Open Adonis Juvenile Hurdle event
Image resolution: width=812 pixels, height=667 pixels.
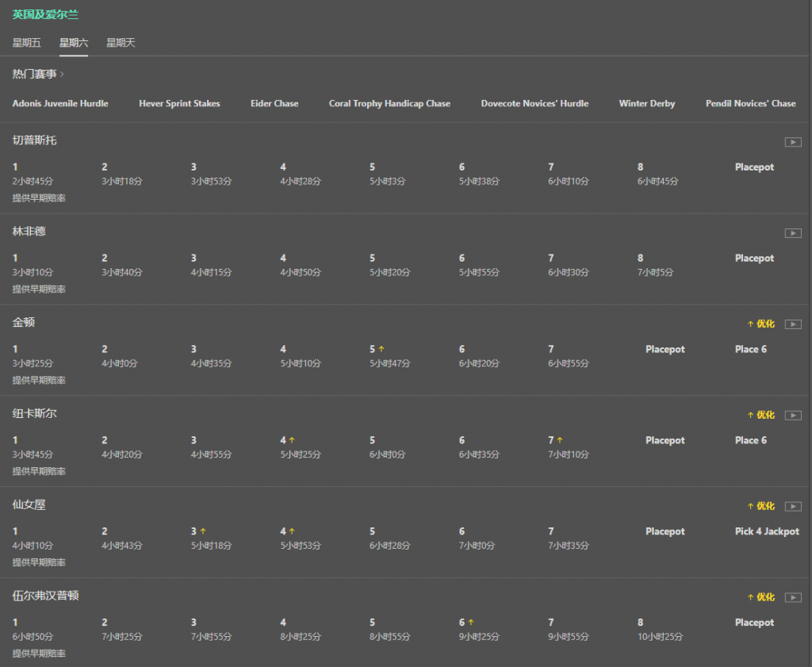coord(60,104)
